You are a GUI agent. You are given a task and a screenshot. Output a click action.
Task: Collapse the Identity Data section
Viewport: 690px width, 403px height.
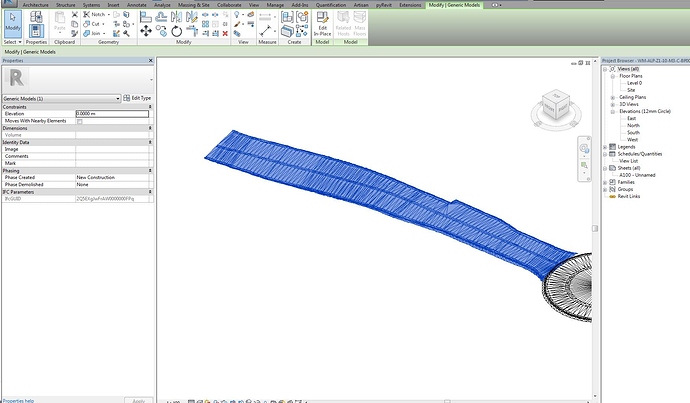(x=150, y=142)
